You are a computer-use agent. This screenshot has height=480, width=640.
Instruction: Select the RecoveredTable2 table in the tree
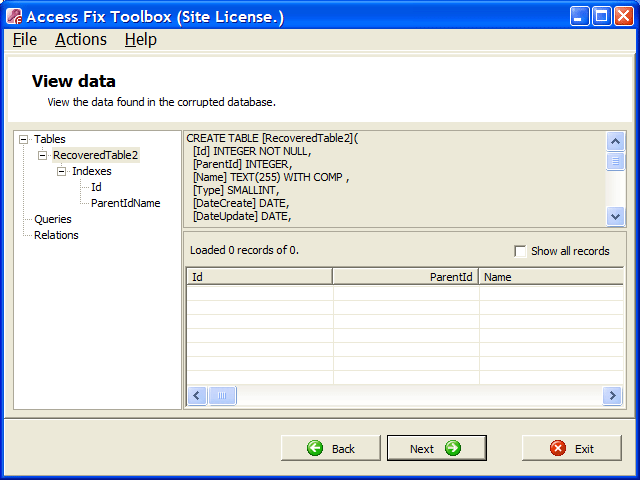[x=96, y=155]
